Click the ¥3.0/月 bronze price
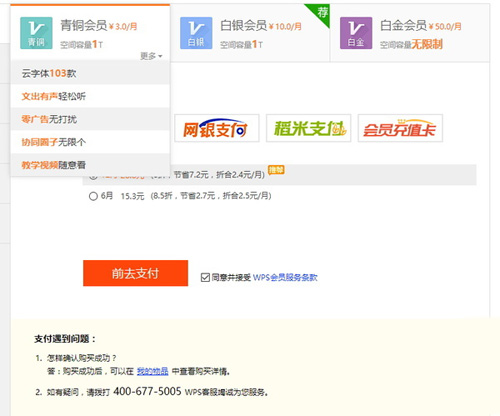This screenshot has height=416, width=500. (x=123, y=26)
